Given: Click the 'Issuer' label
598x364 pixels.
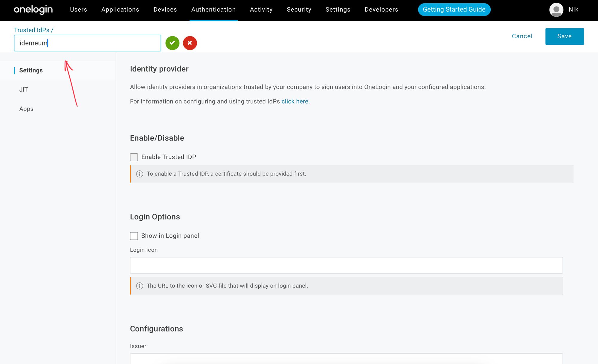Looking at the screenshot, I should 138,346.
